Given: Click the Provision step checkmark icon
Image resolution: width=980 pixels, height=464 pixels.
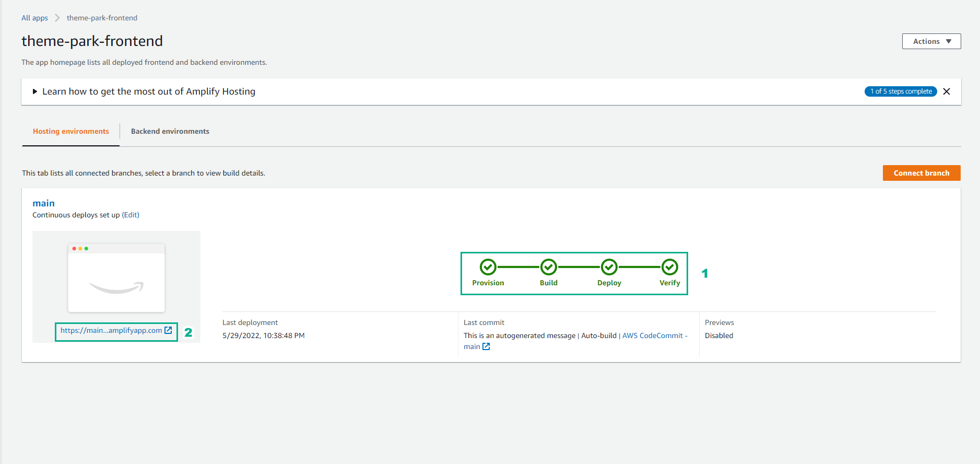Looking at the screenshot, I should (488, 267).
